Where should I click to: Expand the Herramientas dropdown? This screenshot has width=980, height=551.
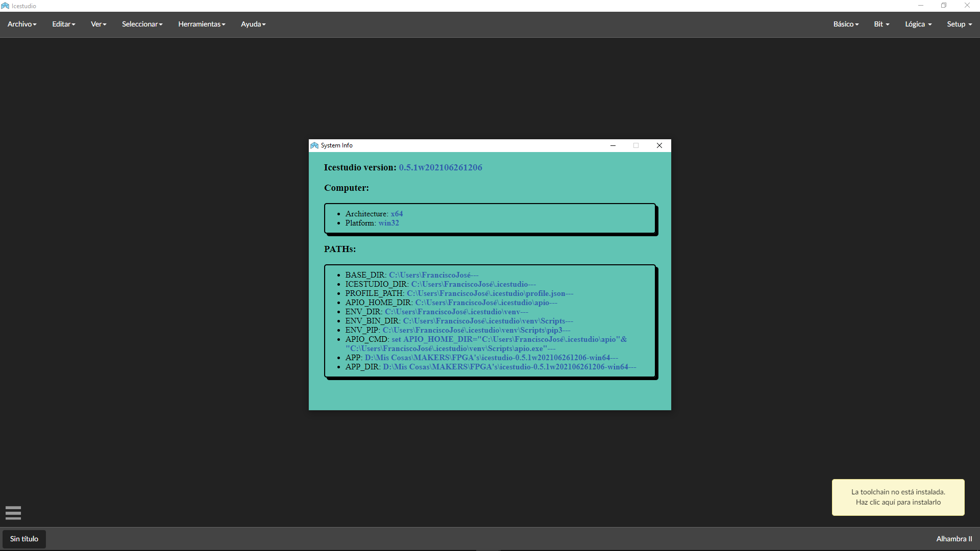pos(201,24)
